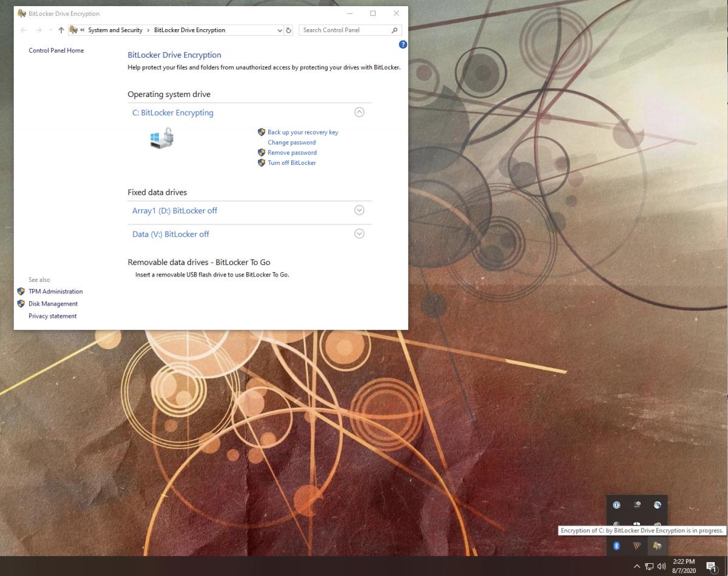The image size is (728, 576).
Task: Go to Control Panel Home
Action: [56, 50]
